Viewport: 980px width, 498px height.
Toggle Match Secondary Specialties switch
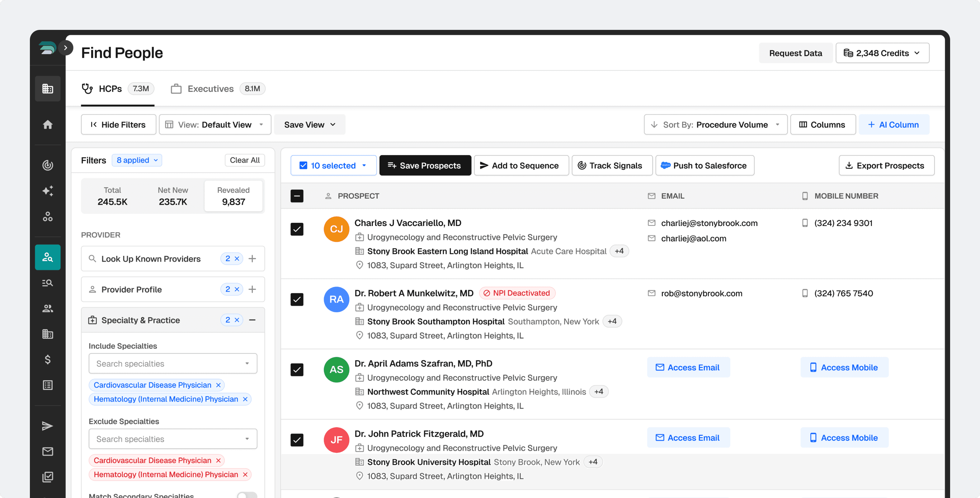(247, 495)
